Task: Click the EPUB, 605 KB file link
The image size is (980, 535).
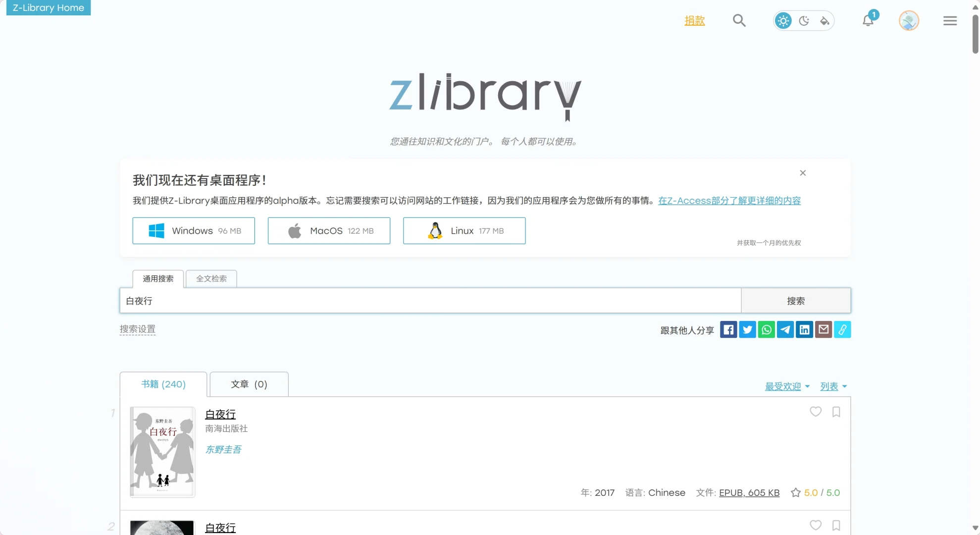Action: [x=749, y=492]
